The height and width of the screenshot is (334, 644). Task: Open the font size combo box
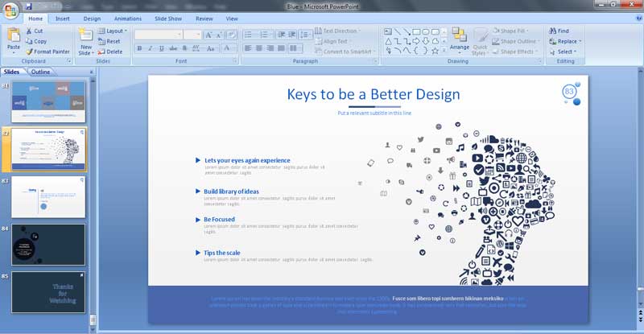(192, 35)
